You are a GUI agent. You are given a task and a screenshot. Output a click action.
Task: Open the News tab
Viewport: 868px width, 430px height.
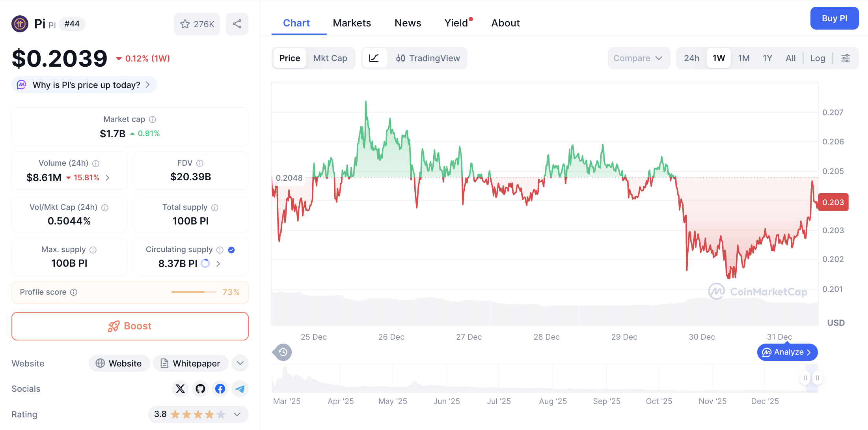(408, 23)
